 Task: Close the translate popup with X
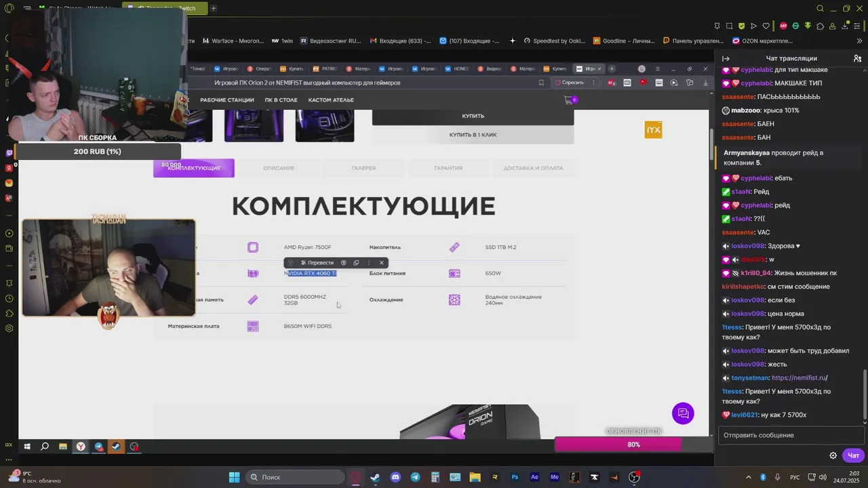pos(382,263)
